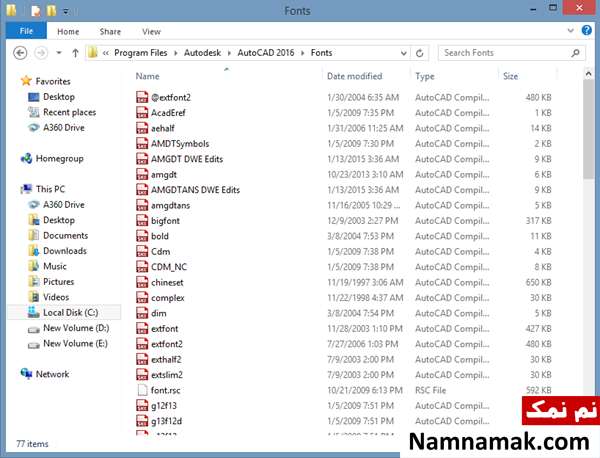
Task: Select Documents in navigation pane
Action: coord(65,235)
